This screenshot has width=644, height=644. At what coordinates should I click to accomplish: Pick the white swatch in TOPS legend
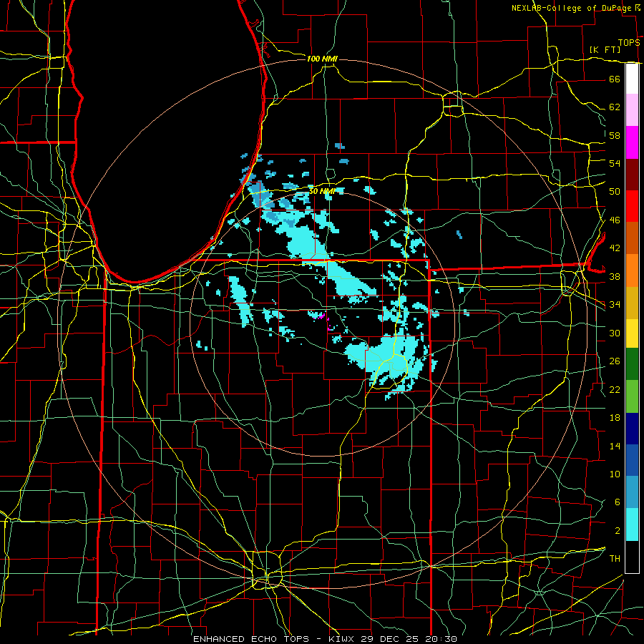(632, 79)
